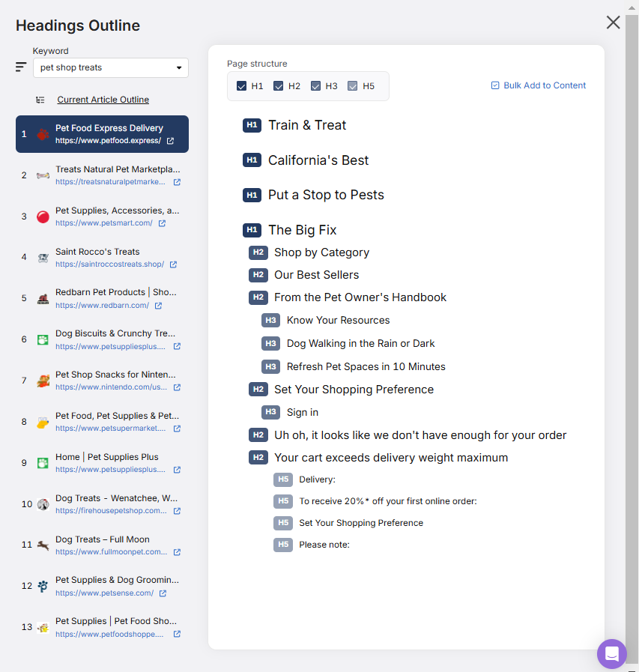
Task: Click heading "Sign in"
Action: (302, 412)
